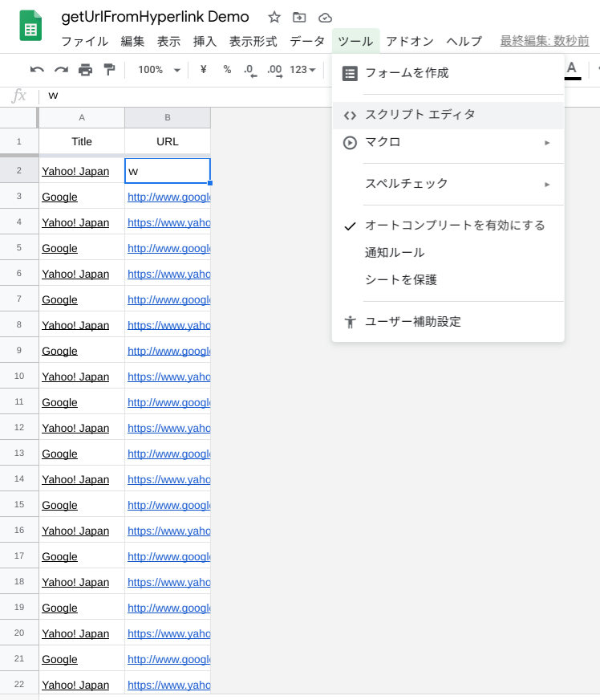
Task: Toggle オートコンプリートを有効にする option
Action: 448,226
